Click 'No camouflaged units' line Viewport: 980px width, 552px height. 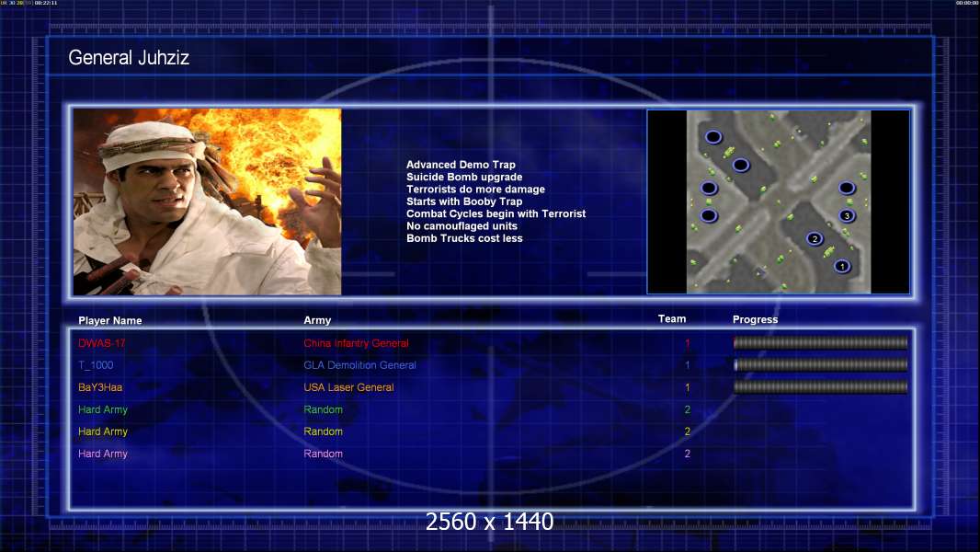tap(462, 225)
